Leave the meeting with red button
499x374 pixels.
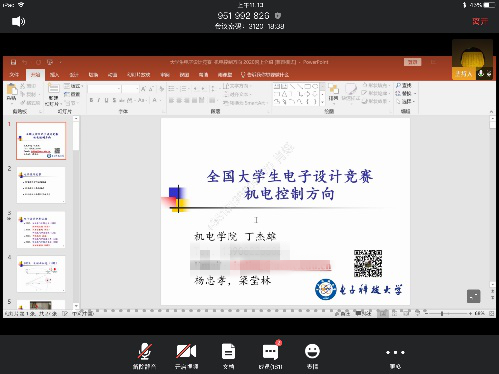(480, 22)
